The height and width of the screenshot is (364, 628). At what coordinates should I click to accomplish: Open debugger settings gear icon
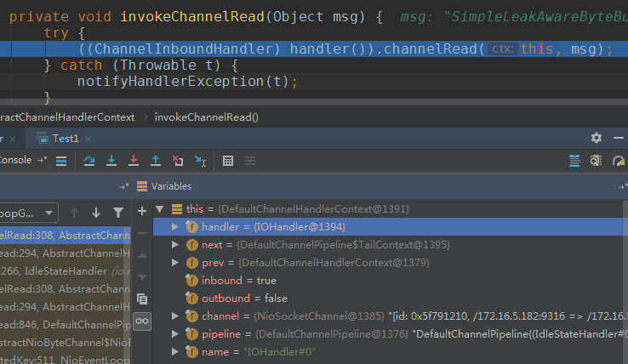click(597, 138)
